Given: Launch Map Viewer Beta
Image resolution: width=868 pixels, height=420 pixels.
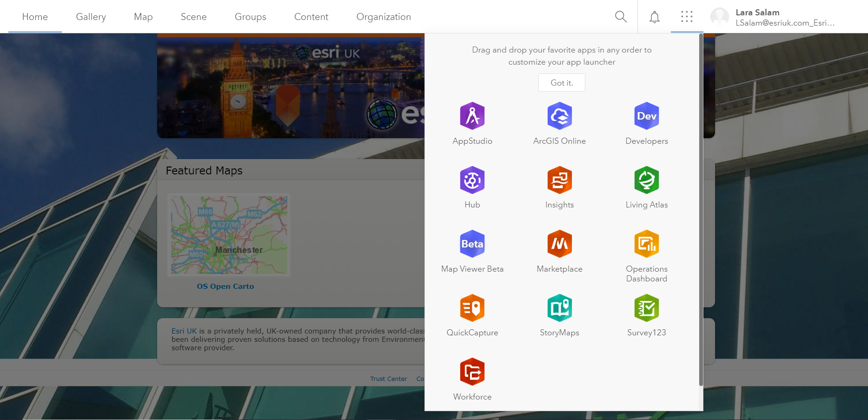Looking at the screenshot, I should coord(472,244).
